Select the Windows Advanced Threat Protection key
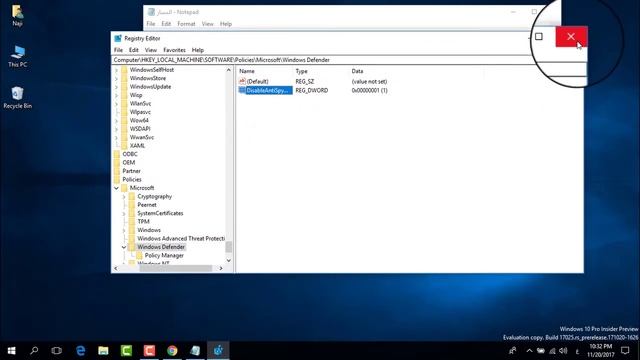This screenshot has height=360, width=640. (181, 238)
